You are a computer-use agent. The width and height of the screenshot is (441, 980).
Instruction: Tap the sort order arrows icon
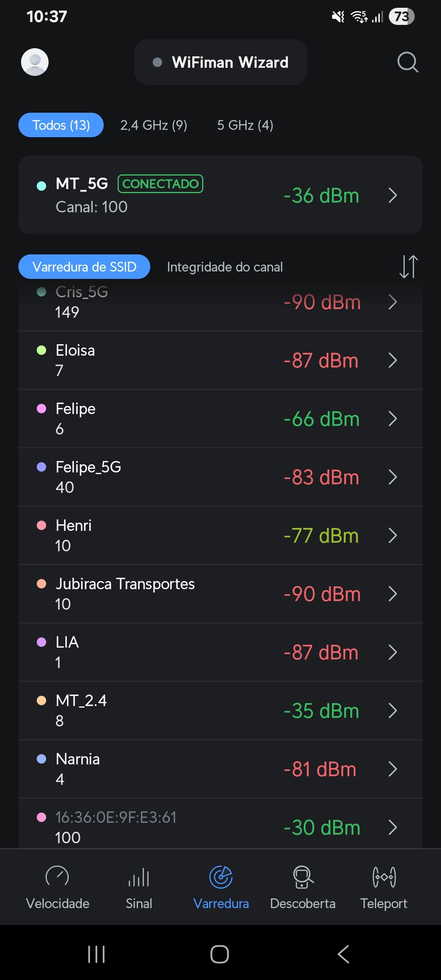[x=408, y=267]
